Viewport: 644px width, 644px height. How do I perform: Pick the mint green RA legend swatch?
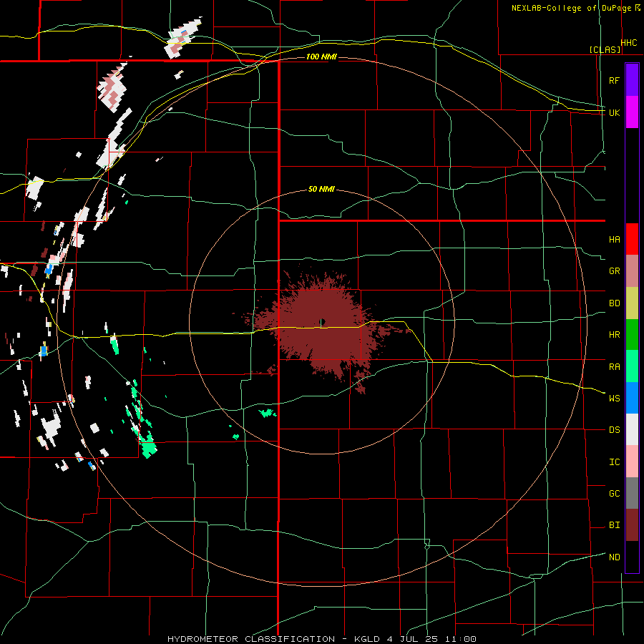click(x=632, y=366)
